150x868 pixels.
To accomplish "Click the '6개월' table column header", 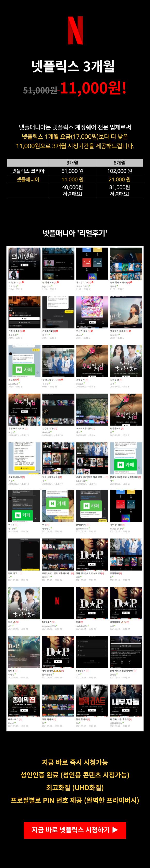I will coord(119,163).
